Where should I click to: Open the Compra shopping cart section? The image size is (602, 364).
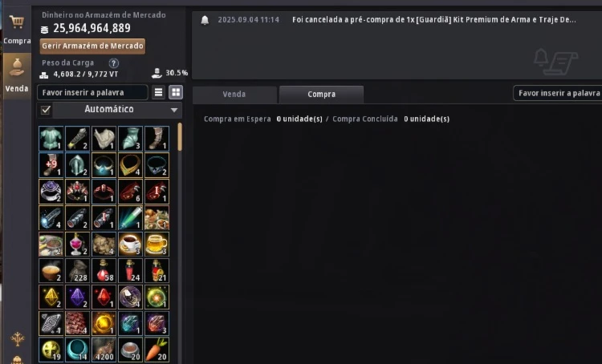[x=17, y=28]
